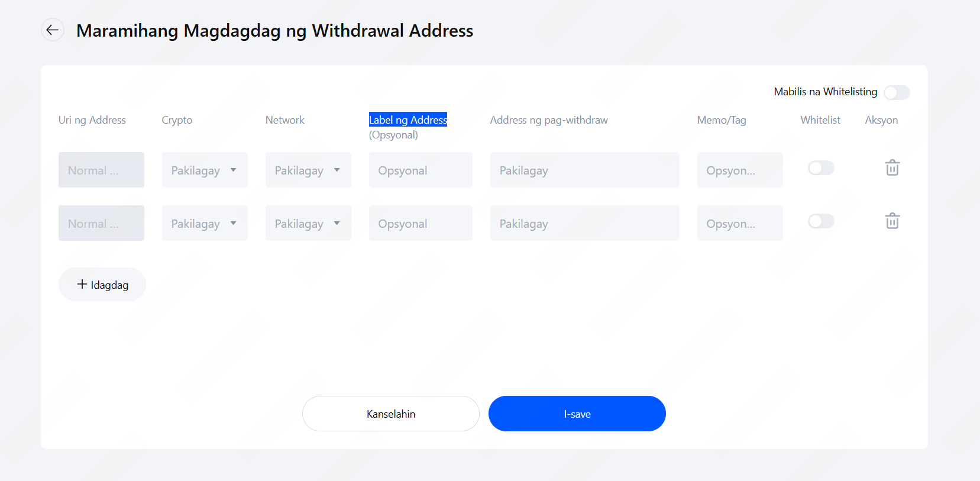This screenshot has height=481, width=980.
Task: Delete the second address row
Action: (892, 221)
